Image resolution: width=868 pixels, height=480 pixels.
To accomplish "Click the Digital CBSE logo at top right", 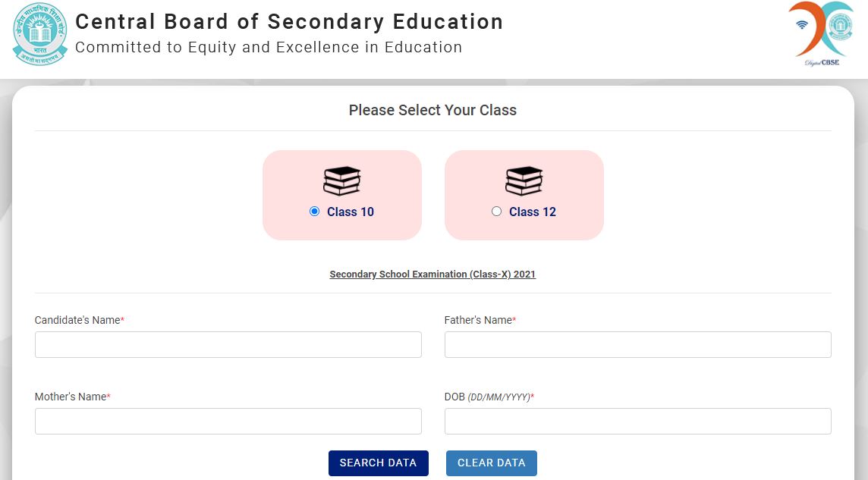I will (821, 33).
